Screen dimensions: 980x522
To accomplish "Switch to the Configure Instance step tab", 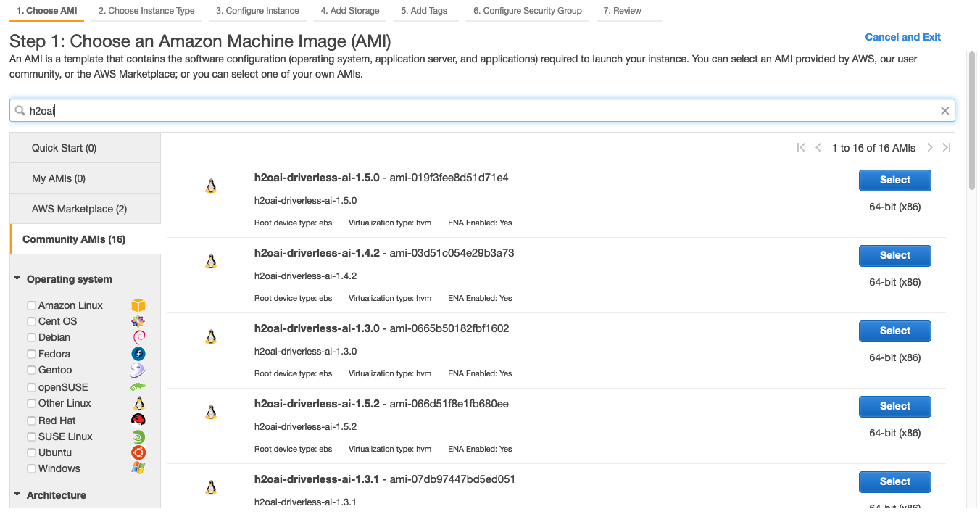I will (258, 11).
